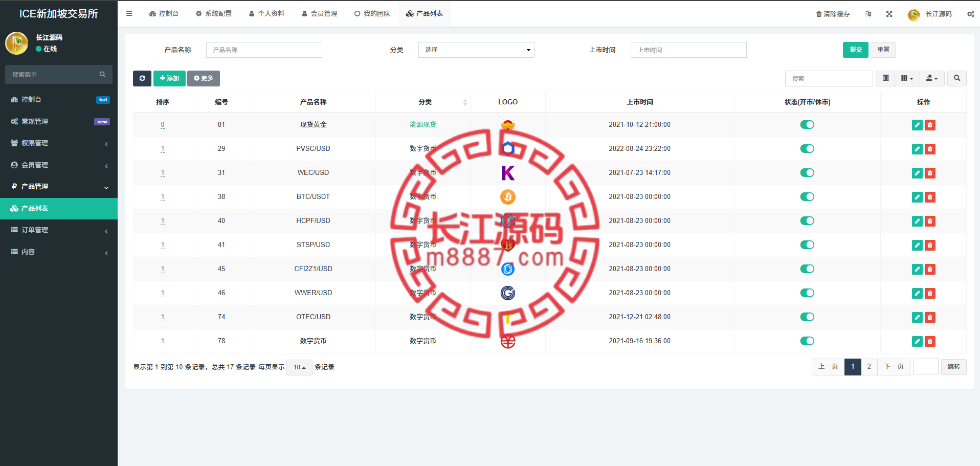
Task: Click the 跳转 jump button
Action: tap(953, 367)
